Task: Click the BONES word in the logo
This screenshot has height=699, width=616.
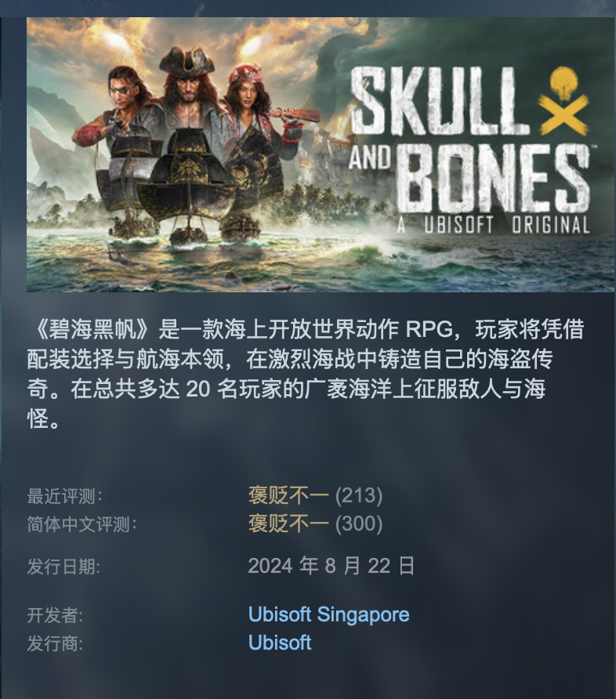Action: click(494, 179)
